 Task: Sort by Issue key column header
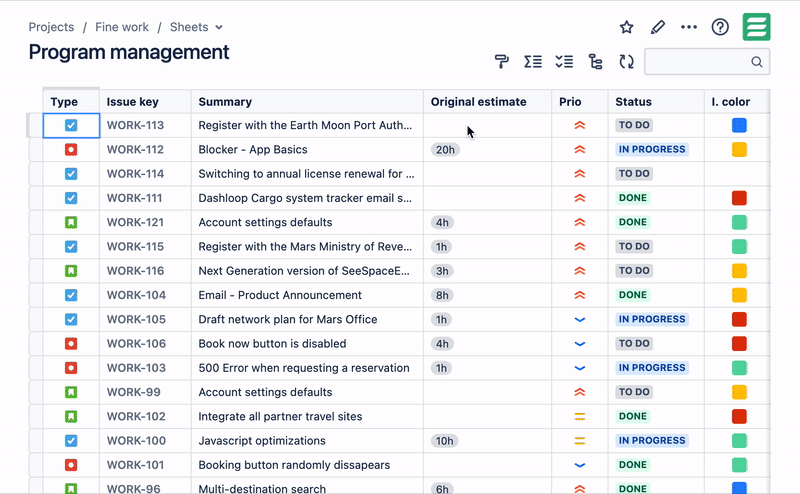(145, 102)
